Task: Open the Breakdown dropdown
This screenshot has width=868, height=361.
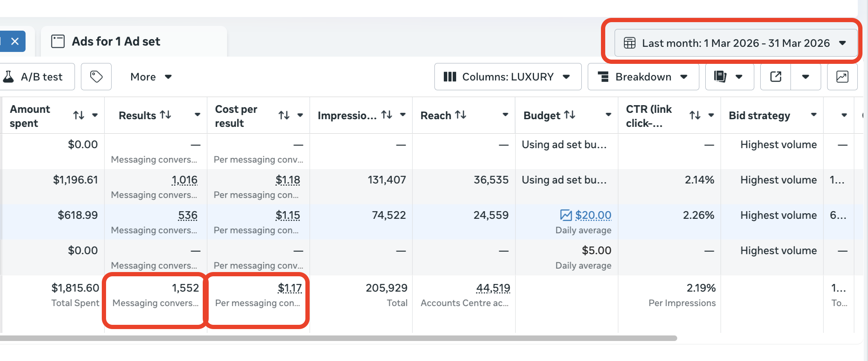Action: (x=643, y=77)
